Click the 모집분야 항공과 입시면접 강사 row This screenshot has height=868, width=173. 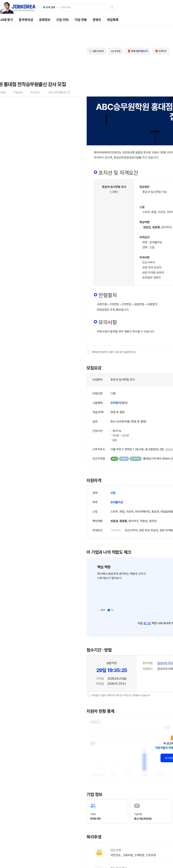click(x=130, y=380)
